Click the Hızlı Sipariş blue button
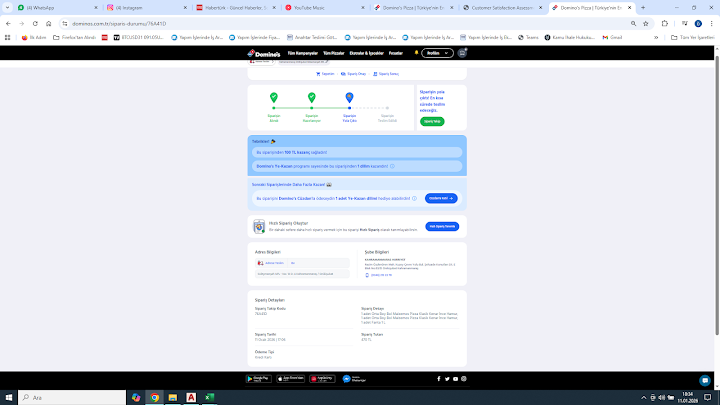Image resolution: width=720 pixels, height=405 pixels. tap(442, 226)
